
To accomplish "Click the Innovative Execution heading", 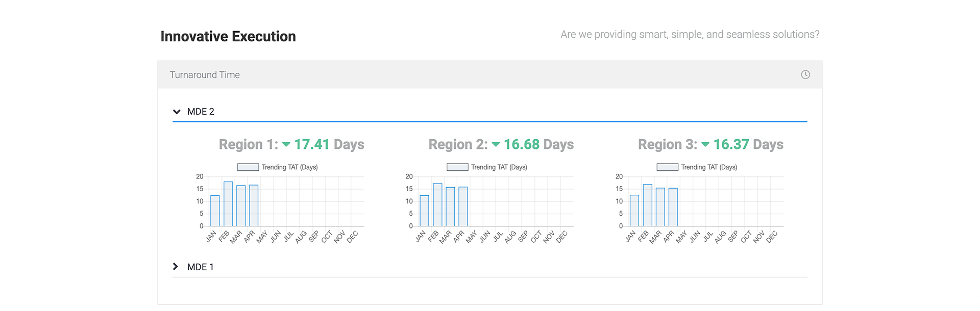I will click(x=228, y=36).
